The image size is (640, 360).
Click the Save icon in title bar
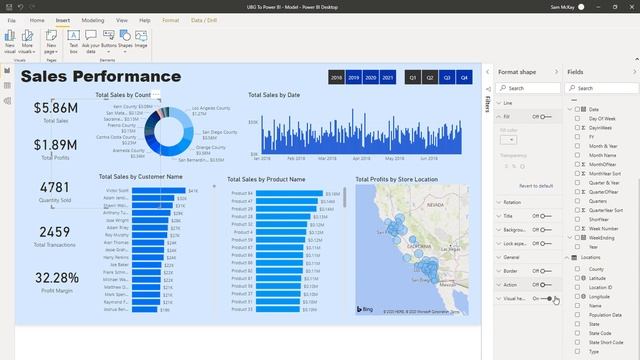pyautogui.click(x=9, y=7)
